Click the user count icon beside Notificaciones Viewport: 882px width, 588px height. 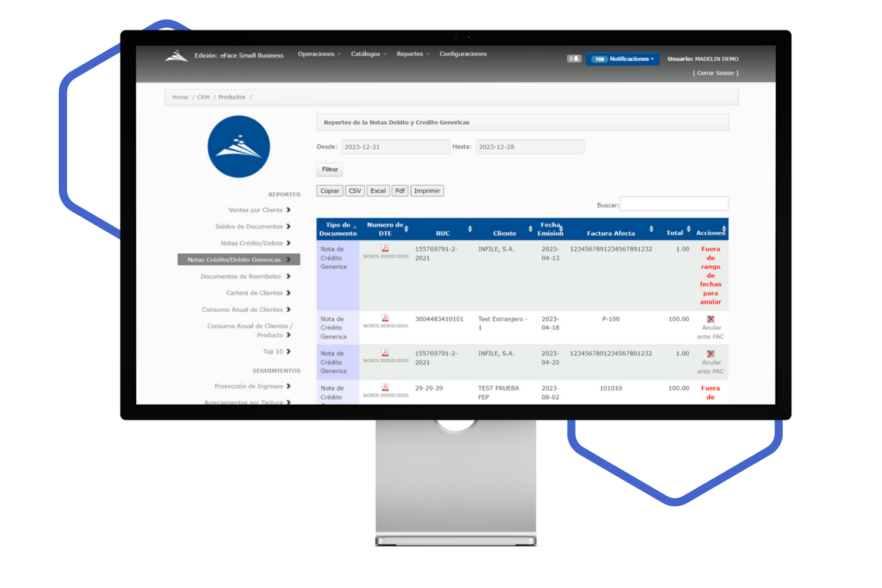coord(574,59)
